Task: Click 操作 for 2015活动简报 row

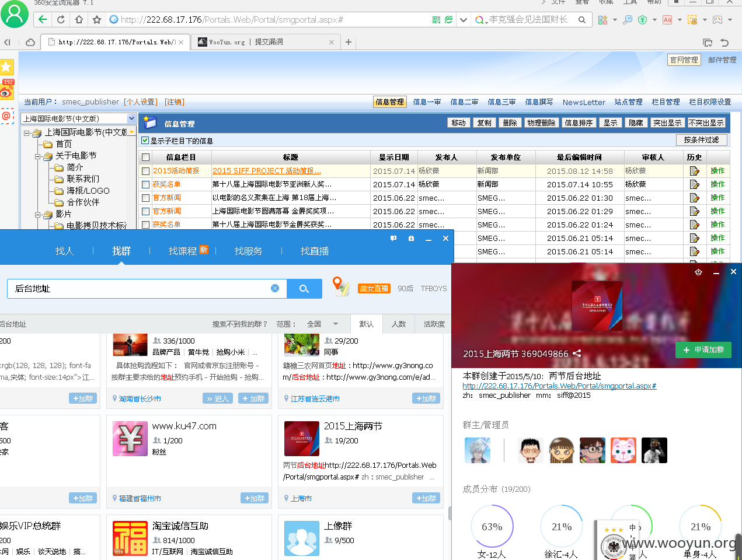Action: pyautogui.click(x=717, y=171)
